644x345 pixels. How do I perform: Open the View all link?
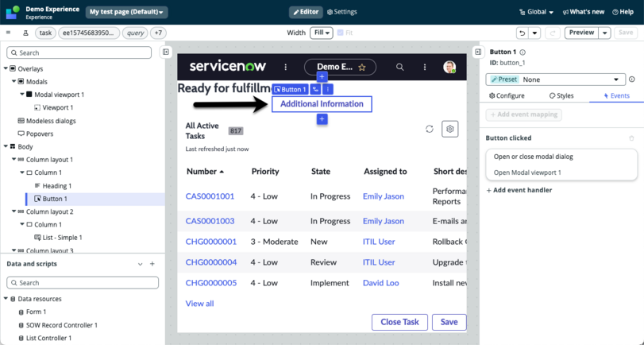point(199,304)
